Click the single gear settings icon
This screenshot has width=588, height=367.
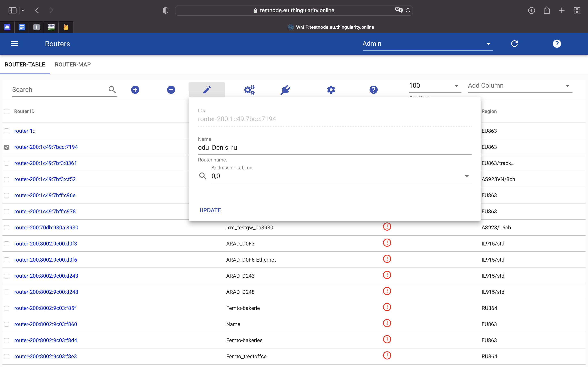[x=331, y=90]
